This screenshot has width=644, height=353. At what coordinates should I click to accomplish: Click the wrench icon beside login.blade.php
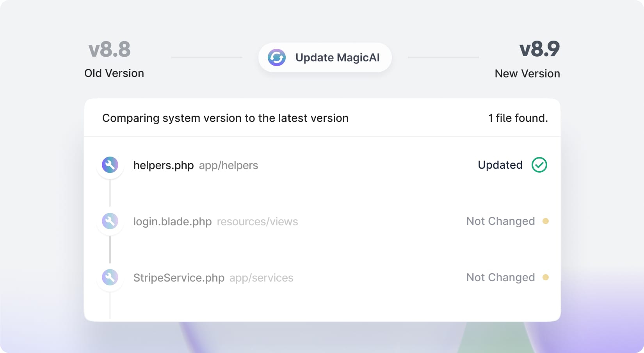point(110,221)
